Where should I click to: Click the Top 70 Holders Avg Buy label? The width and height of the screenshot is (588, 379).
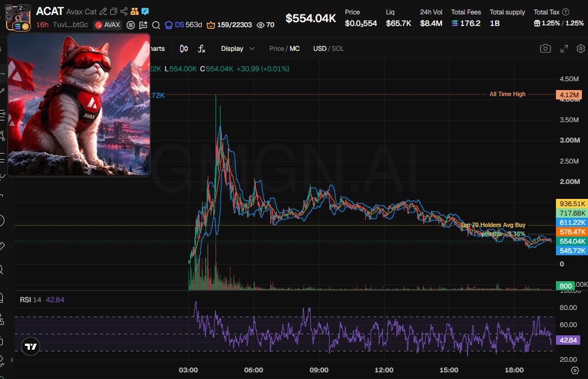(493, 225)
